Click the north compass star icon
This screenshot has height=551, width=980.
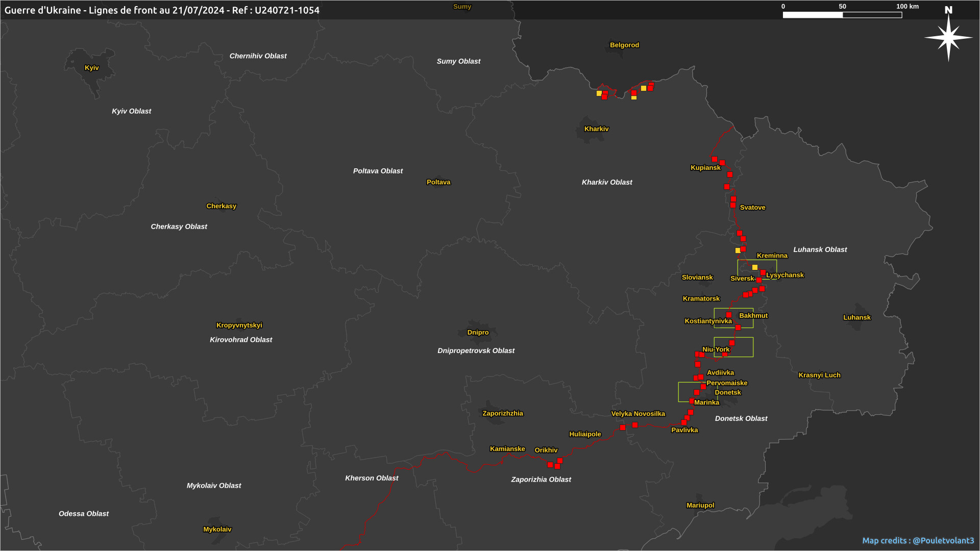(948, 37)
